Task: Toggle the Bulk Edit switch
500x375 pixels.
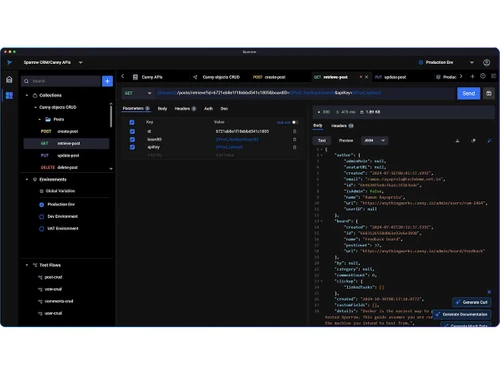Action: point(295,122)
